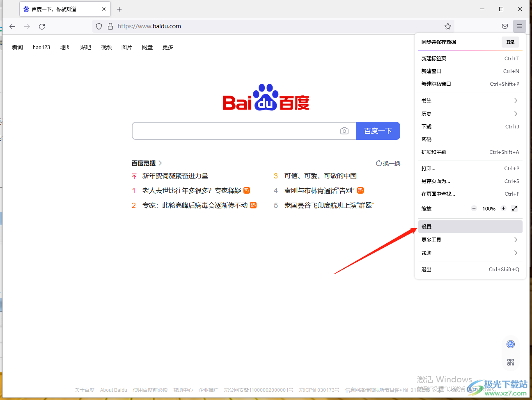Expand the 更多工具 submenu
Image resolution: width=532 pixels, height=400 pixels.
[x=470, y=240]
